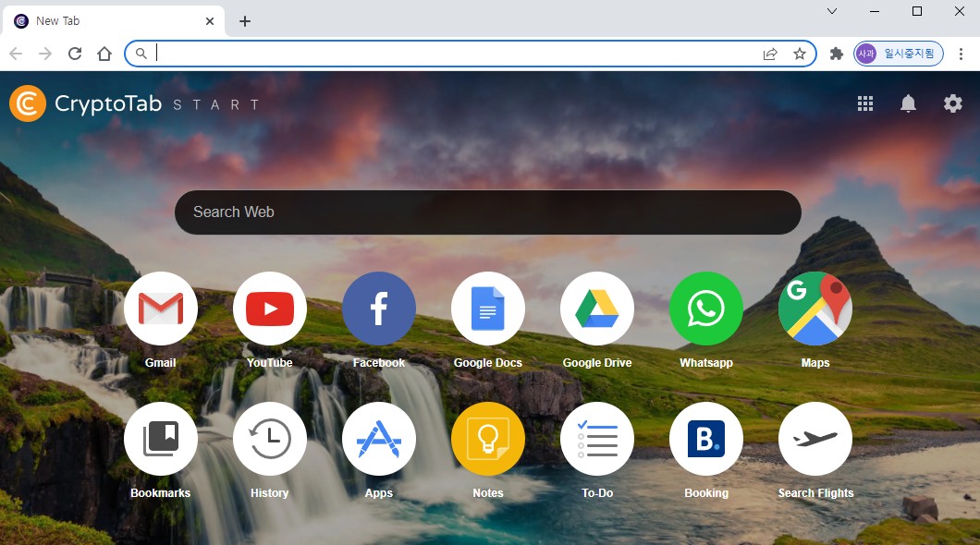The image size is (980, 545).
Task: Click the search icon in the address bar
Action: coord(141,54)
